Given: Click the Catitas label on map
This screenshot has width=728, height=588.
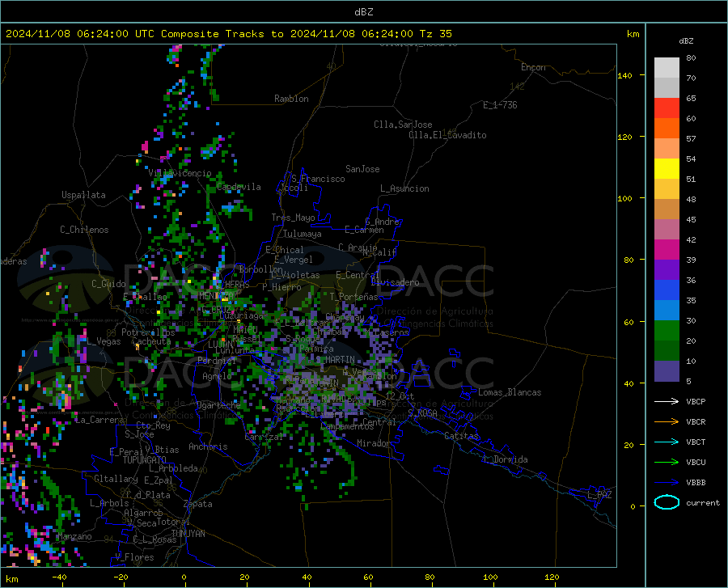Looking at the screenshot, I should coord(462,436).
